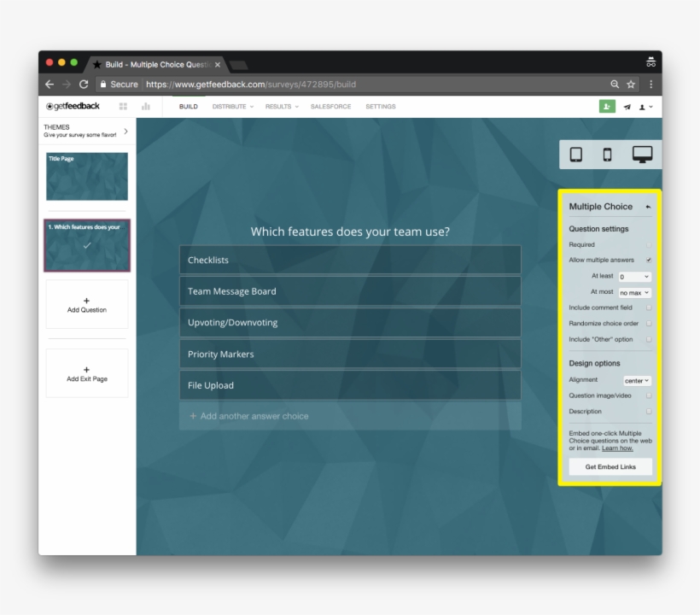Open the Alignment center dropdown
Screen dimensions: 700x615
pyautogui.click(x=637, y=380)
